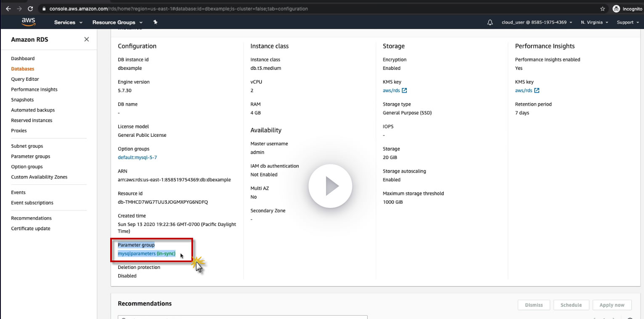This screenshot has height=319, width=644.
Task: Open Snapshots in the sidebar
Action: (22, 100)
